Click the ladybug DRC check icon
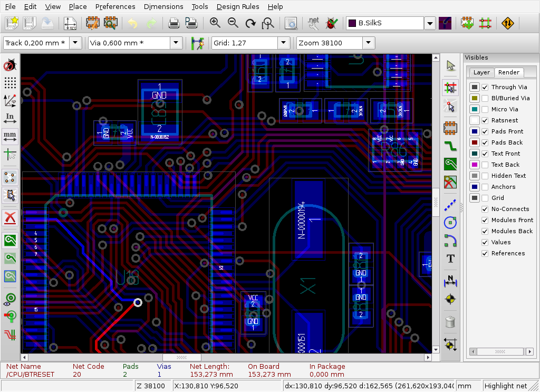 [331, 23]
